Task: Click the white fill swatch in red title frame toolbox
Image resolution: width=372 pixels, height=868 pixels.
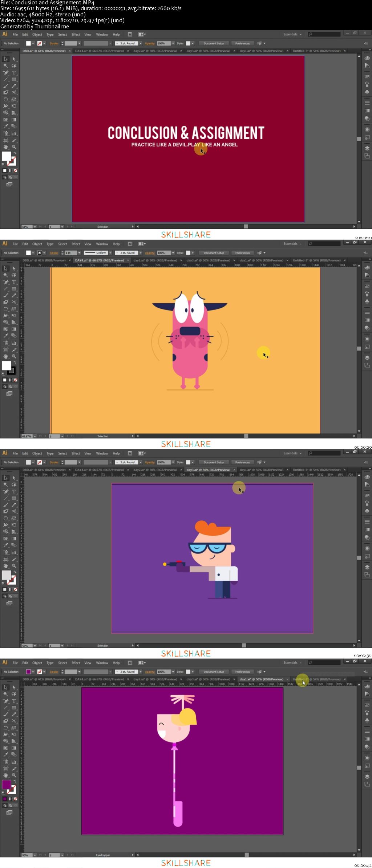Action: point(7,156)
